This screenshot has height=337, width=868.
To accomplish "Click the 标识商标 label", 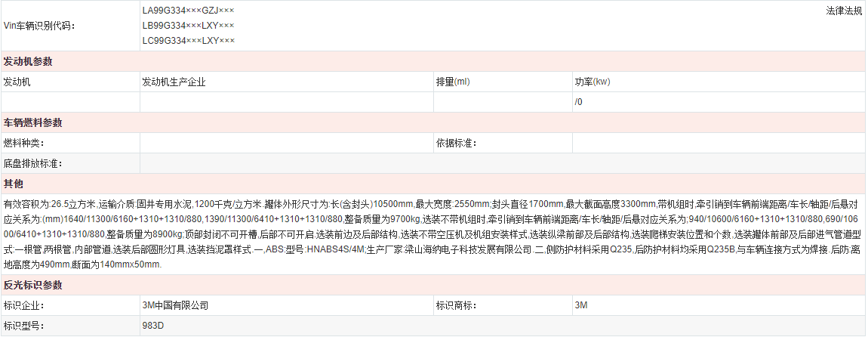I will (456, 305).
